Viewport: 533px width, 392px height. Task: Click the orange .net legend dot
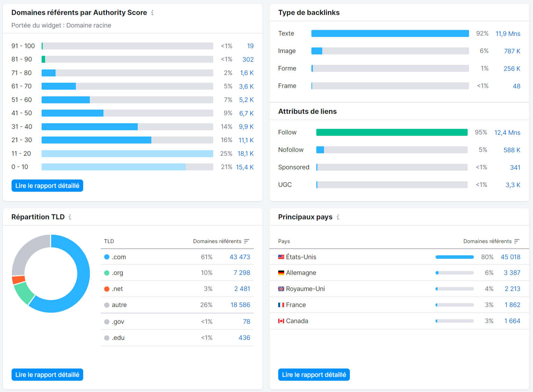pyautogui.click(x=107, y=289)
